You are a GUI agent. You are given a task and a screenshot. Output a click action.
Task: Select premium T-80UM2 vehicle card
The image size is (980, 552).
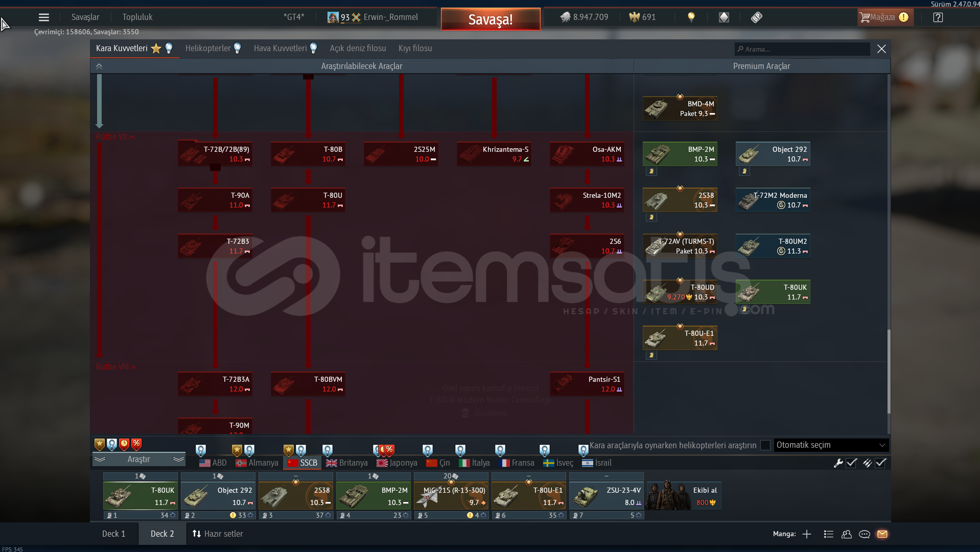coord(773,246)
